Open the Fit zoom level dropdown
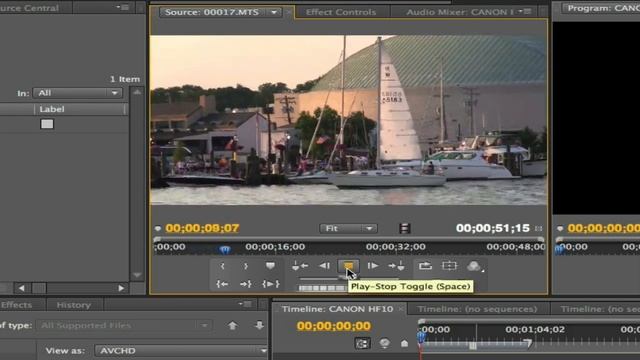640x360 pixels. [x=348, y=229]
